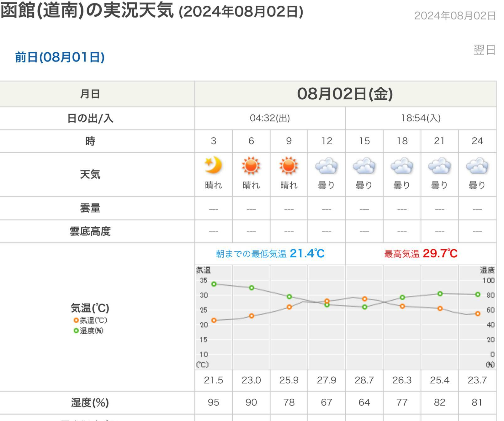Click the 翌日 next day link
Viewport: 504px width, 421px height.
click(x=484, y=50)
